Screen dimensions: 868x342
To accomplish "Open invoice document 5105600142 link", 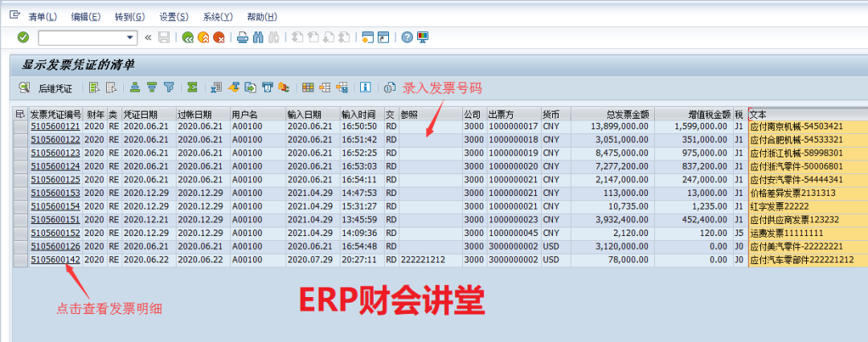I will (55, 261).
